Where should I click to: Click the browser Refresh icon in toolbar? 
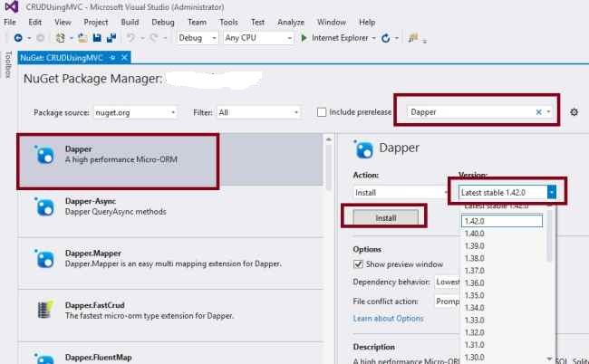click(x=385, y=38)
